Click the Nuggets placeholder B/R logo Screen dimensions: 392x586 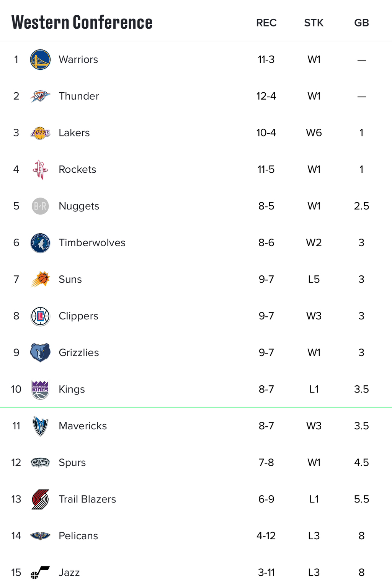click(x=40, y=206)
